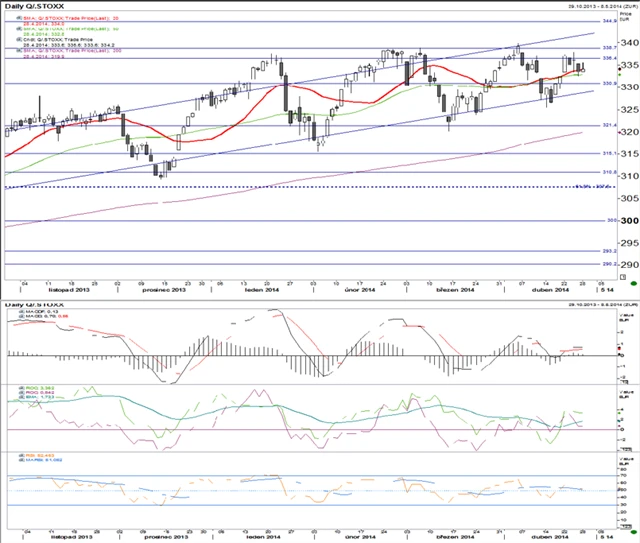The width and height of the screenshot is (640, 543).
Task: Click the 338.7 horizontal level label
Action: [610, 48]
